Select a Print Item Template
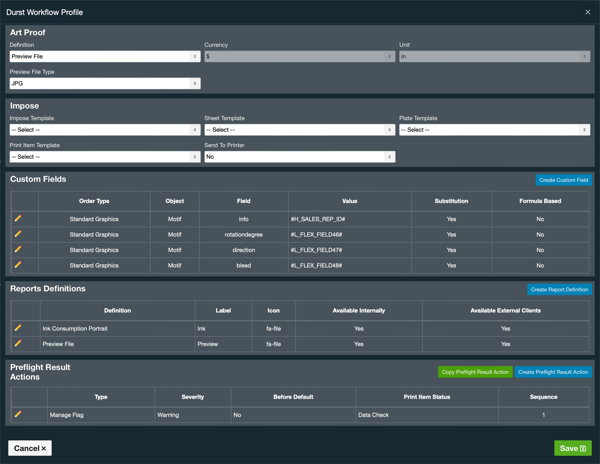This screenshot has height=464, width=600. pyautogui.click(x=104, y=157)
